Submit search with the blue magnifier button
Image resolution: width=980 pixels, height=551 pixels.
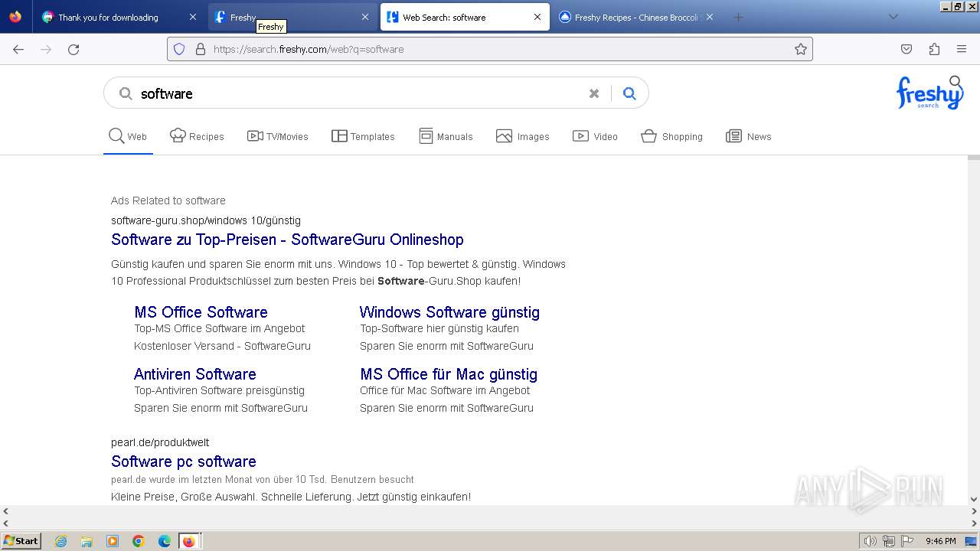click(629, 93)
